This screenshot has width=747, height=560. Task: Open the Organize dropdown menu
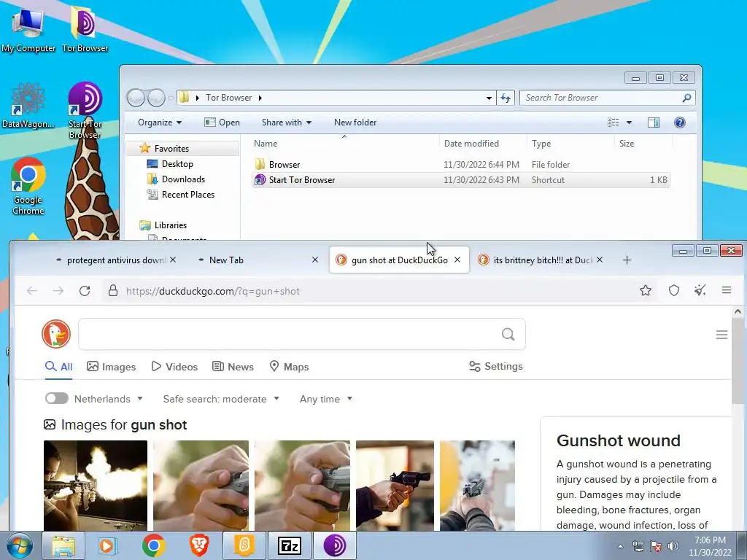click(x=160, y=122)
